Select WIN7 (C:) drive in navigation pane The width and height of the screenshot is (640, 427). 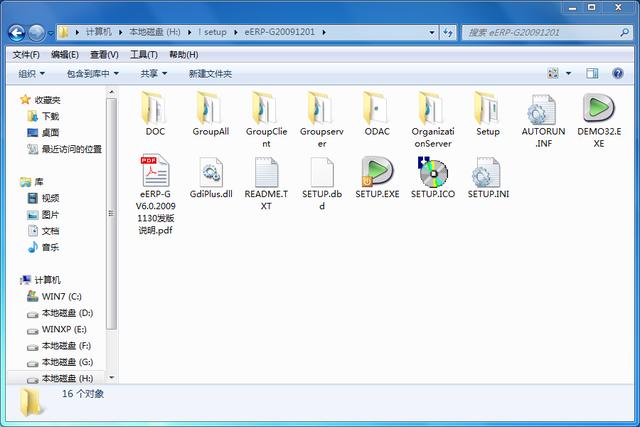[x=61, y=297]
